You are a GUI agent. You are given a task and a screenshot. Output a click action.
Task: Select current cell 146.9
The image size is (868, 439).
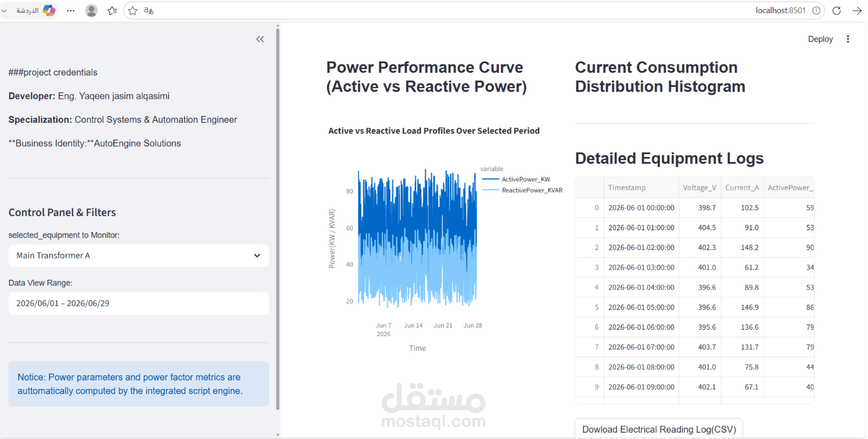pyautogui.click(x=742, y=307)
